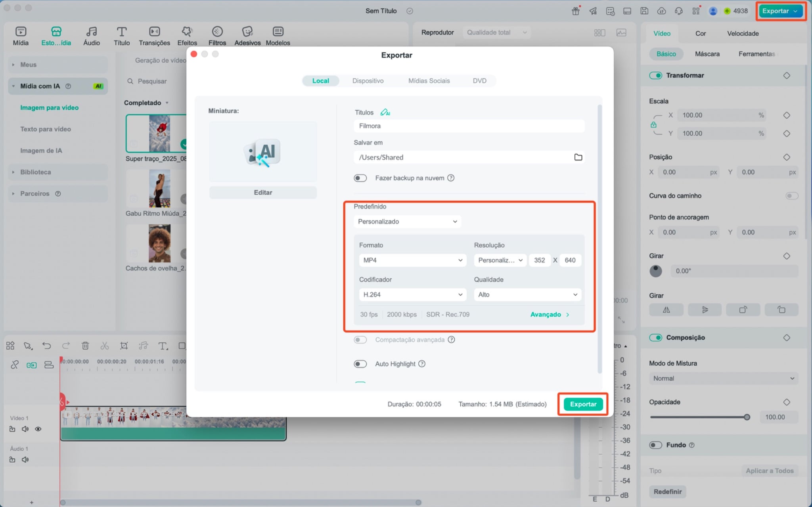Click the Titulos input field with Filmora
The height and width of the screenshot is (507, 812).
click(x=469, y=126)
